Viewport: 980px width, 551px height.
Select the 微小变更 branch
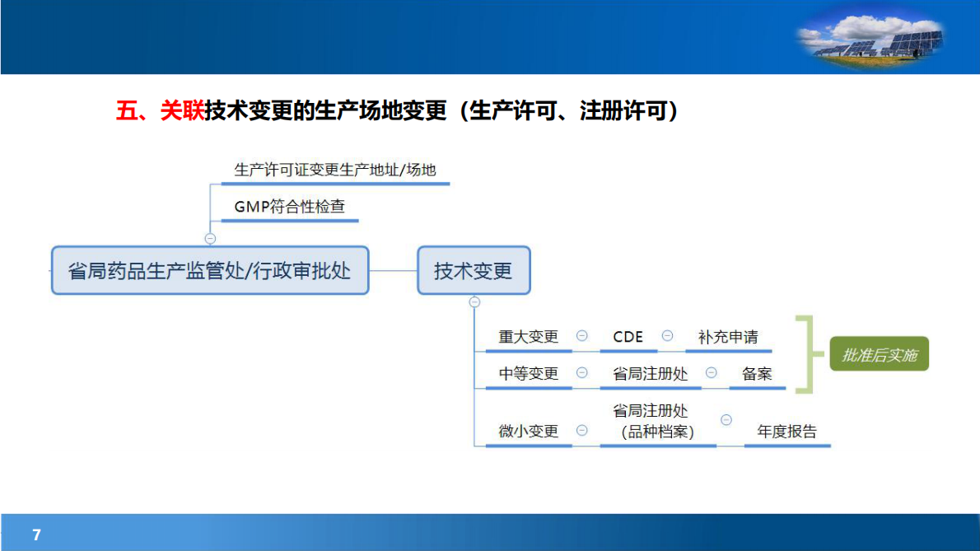[x=529, y=431]
